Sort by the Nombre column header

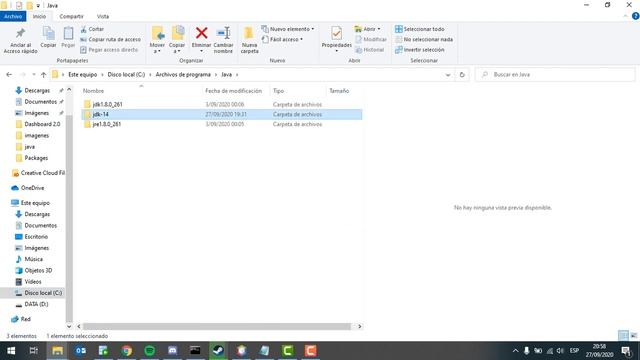click(x=93, y=91)
